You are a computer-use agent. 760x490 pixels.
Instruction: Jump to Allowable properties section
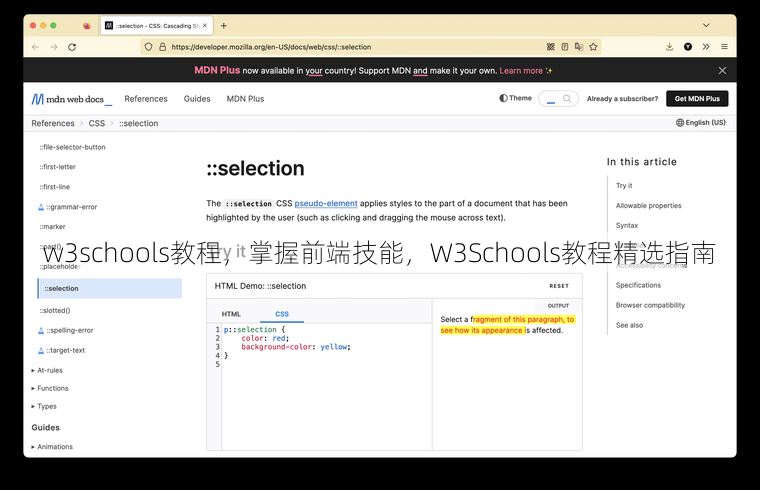tap(649, 205)
